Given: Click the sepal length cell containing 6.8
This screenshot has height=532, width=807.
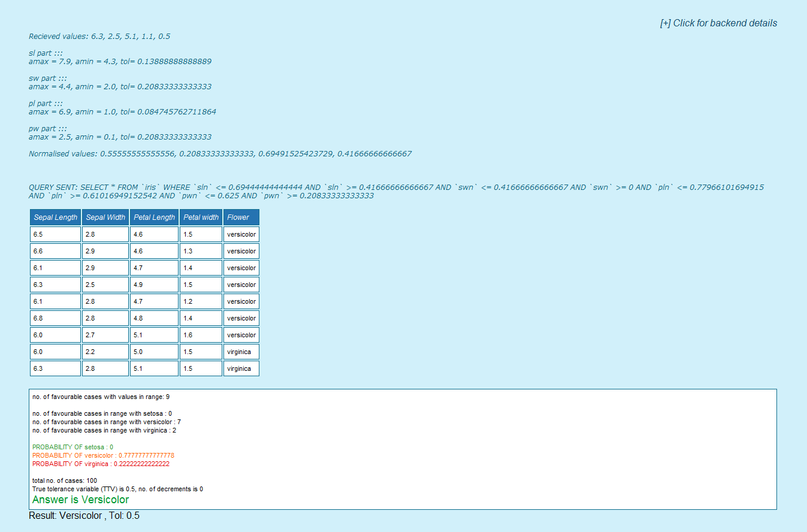Looking at the screenshot, I should click(x=55, y=318).
